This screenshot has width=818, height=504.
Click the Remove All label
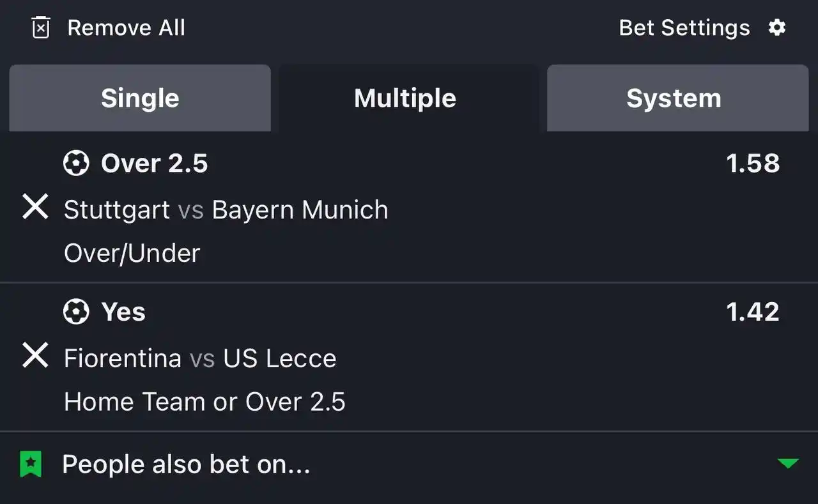click(x=127, y=28)
